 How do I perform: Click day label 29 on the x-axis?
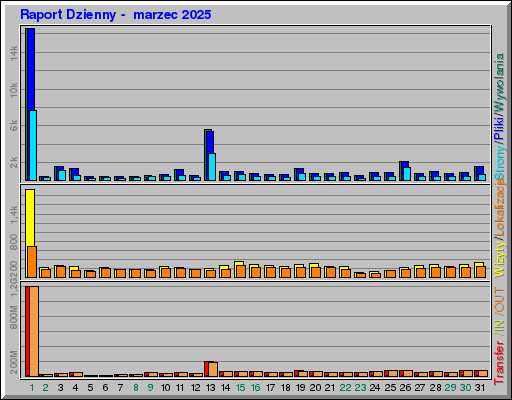pos(451,388)
